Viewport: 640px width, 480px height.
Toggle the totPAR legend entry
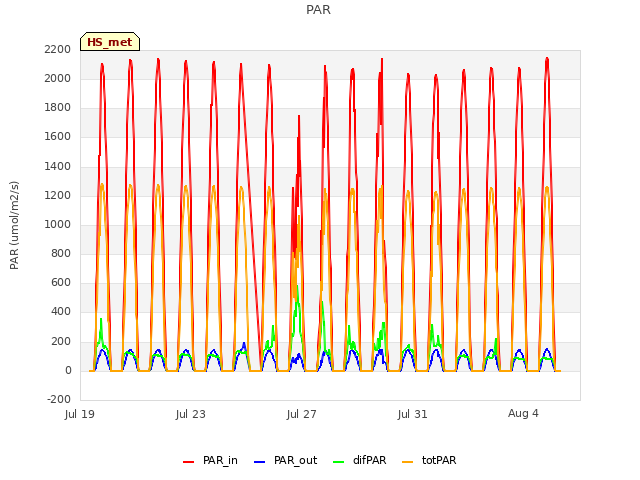[429, 460]
